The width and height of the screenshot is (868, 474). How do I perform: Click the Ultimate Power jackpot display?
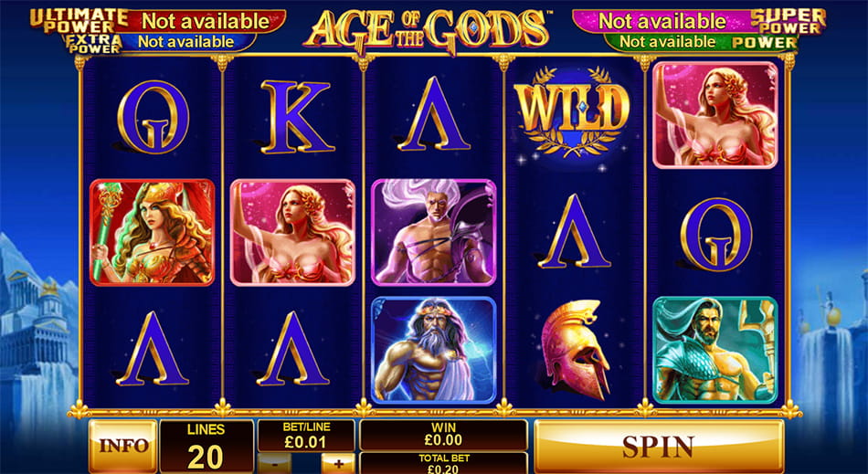[x=158, y=21]
